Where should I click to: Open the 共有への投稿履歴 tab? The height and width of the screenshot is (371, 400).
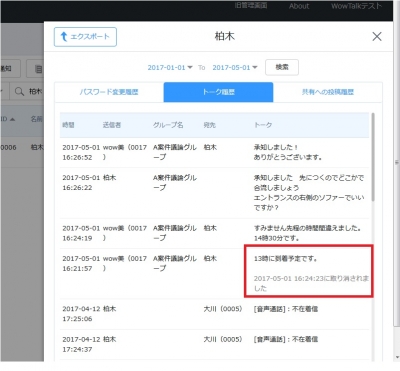pos(328,92)
